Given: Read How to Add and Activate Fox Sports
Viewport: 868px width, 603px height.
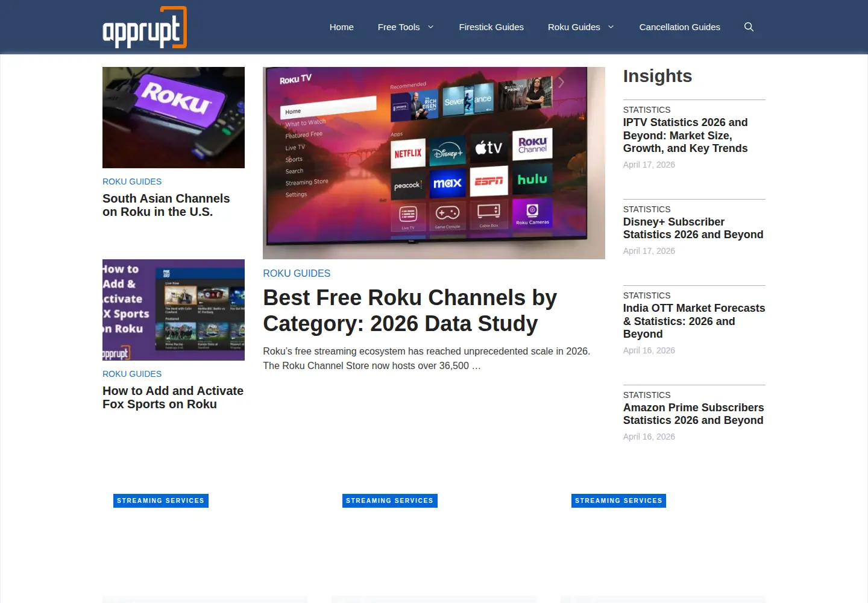Looking at the screenshot, I should click(173, 397).
